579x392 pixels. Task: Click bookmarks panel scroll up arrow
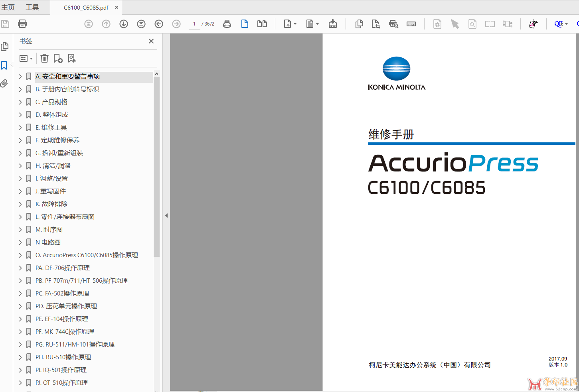click(x=156, y=74)
